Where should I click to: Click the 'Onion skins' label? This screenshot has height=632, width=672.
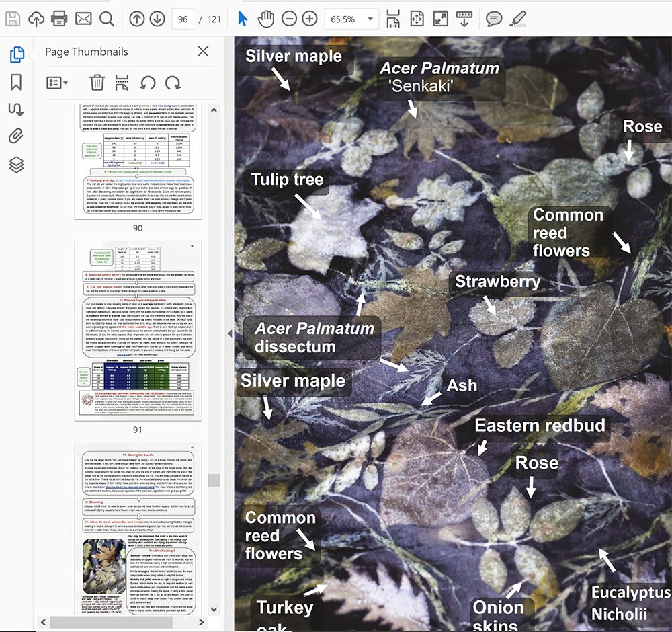pos(498,616)
